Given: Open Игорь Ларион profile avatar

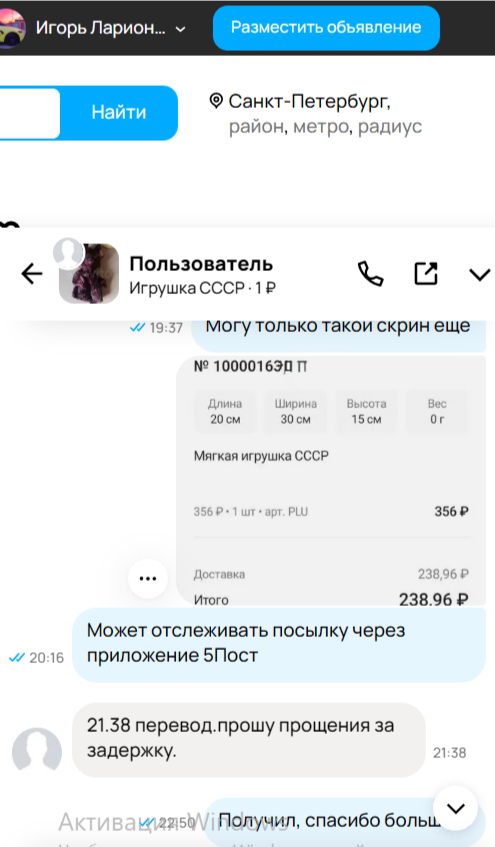Looking at the screenshot, I should (12, 28).
